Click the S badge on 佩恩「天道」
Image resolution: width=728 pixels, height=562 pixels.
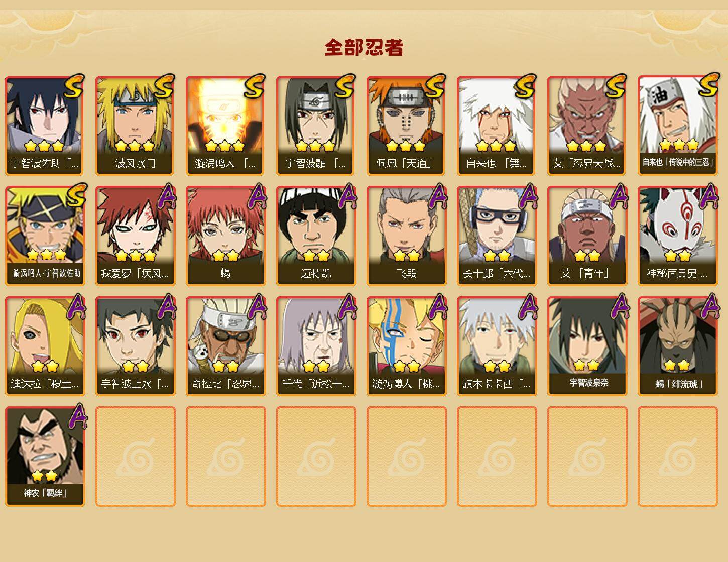[x=435, y=86]
